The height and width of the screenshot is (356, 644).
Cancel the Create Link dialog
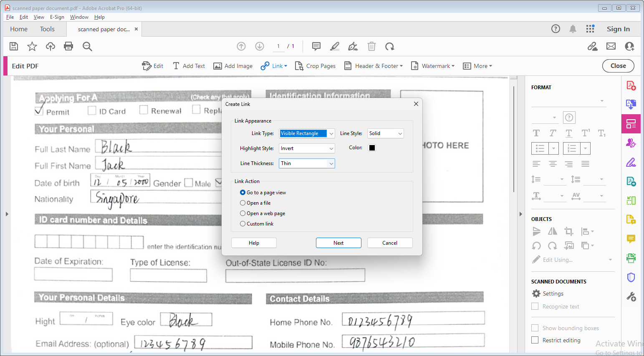[x=389, y=243]
